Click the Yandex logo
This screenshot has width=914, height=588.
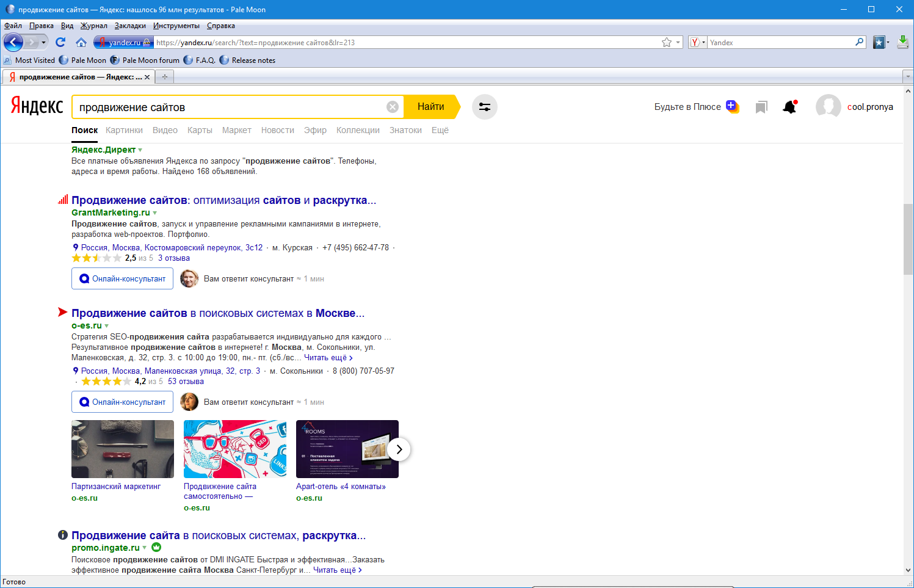pos(37,106)
